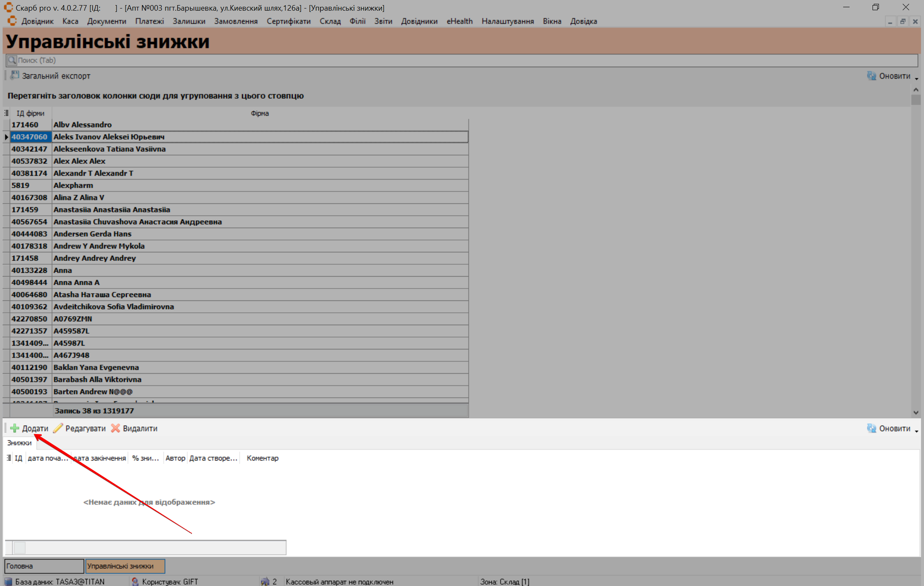Screen dimensions: 924x586
Task: Click the top Оновити refresh icon
Action: [x=871, y=76]
